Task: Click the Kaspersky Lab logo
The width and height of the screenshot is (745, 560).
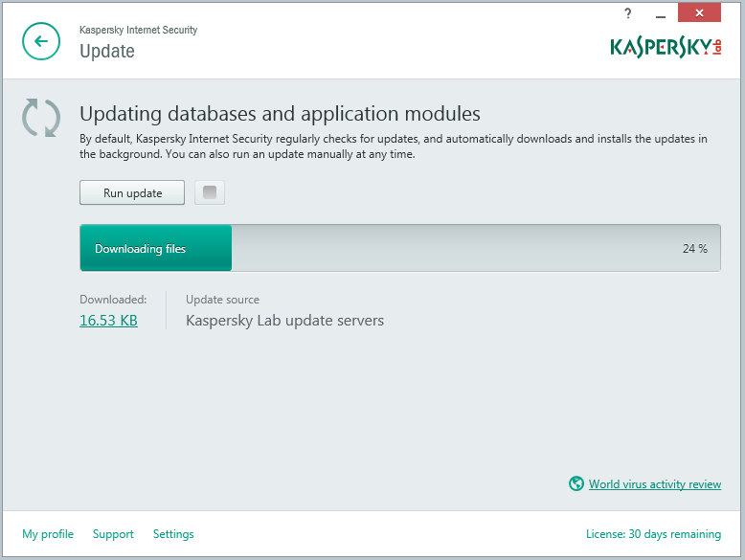Action: [666, 48]
